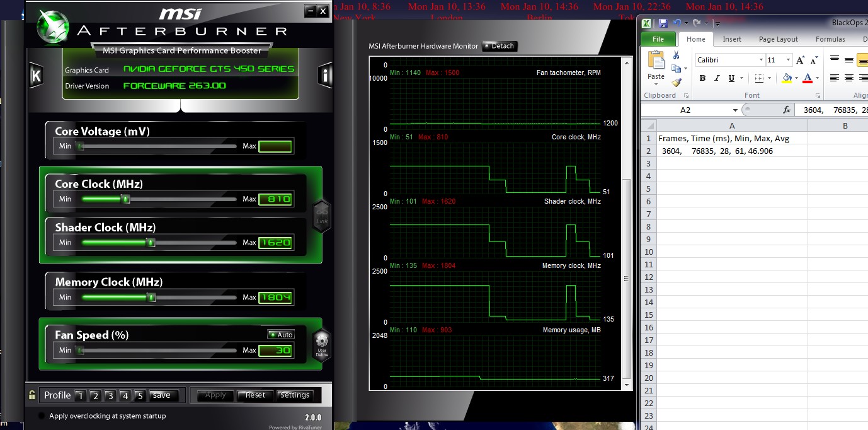The height and width of the screenshot is (430, 868).
Task: Increase font size with Grow Font
Action: 800,60
